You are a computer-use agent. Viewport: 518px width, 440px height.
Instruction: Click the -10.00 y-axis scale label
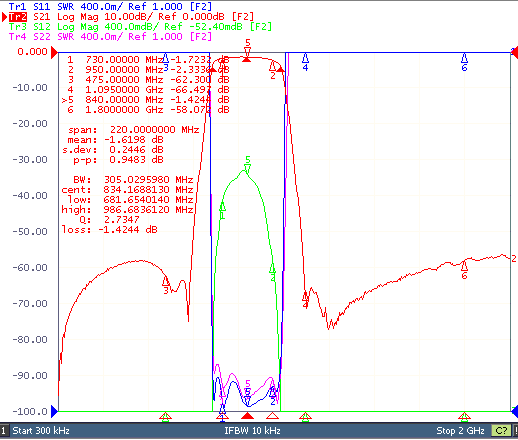coord(30,88)
